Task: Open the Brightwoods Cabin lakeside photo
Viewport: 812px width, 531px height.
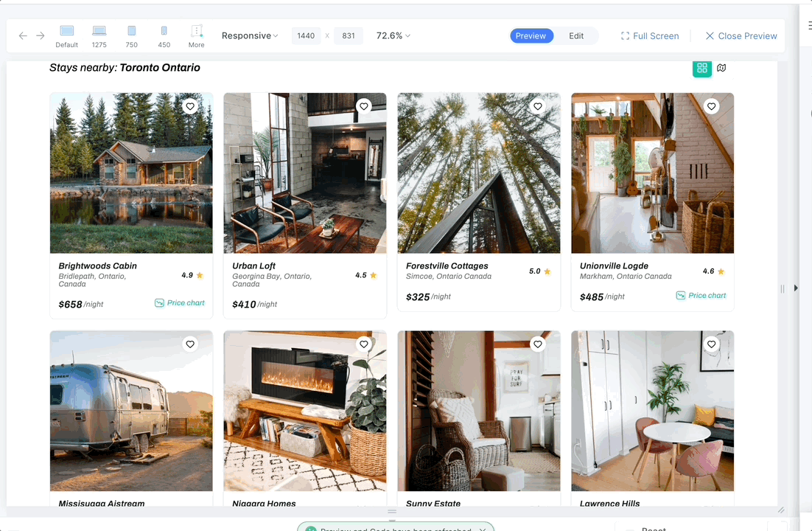Action: [131, 173]
